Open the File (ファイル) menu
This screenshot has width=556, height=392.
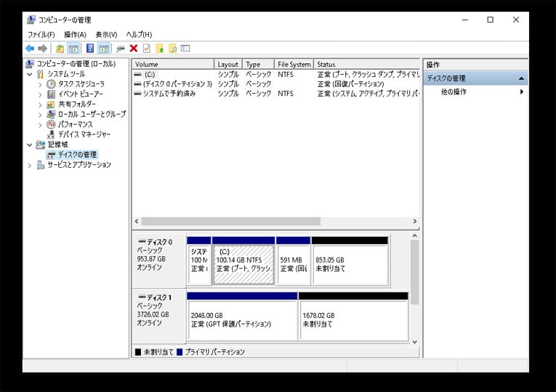point(41,34)
